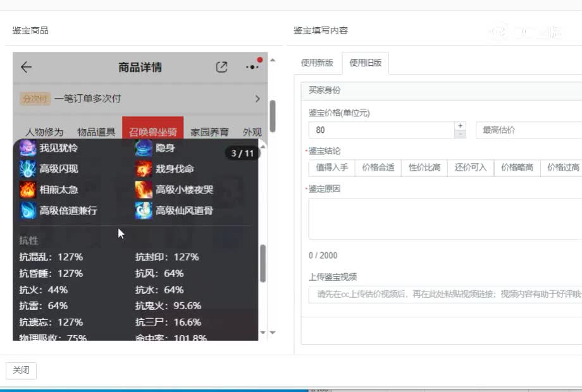Click the 关闭 button
582x392 pixels.
(21, 371)
